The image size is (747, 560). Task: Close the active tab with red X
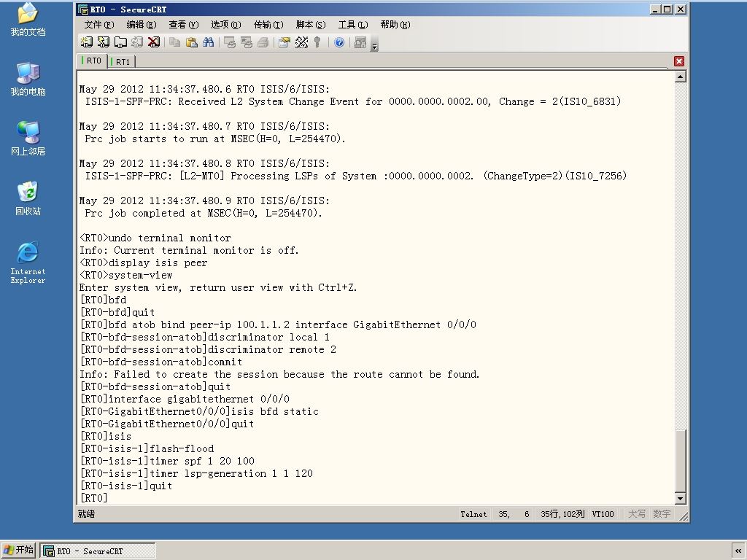coord(679,61)
